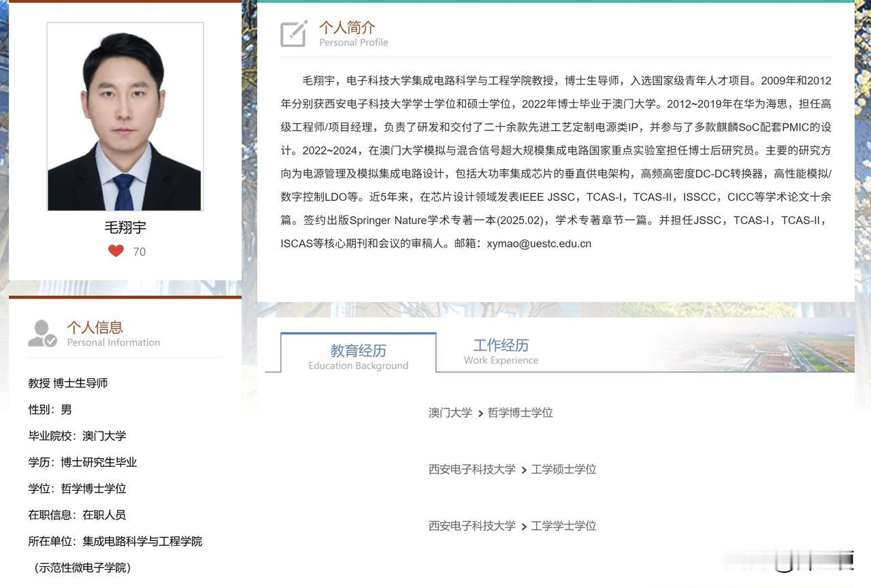Click the 性别：男 row
871x588 pixels.
click(50, 410)
